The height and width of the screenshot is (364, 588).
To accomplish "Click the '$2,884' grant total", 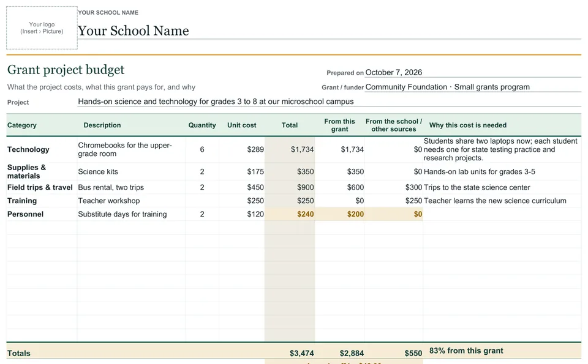I will coord(352,353).
